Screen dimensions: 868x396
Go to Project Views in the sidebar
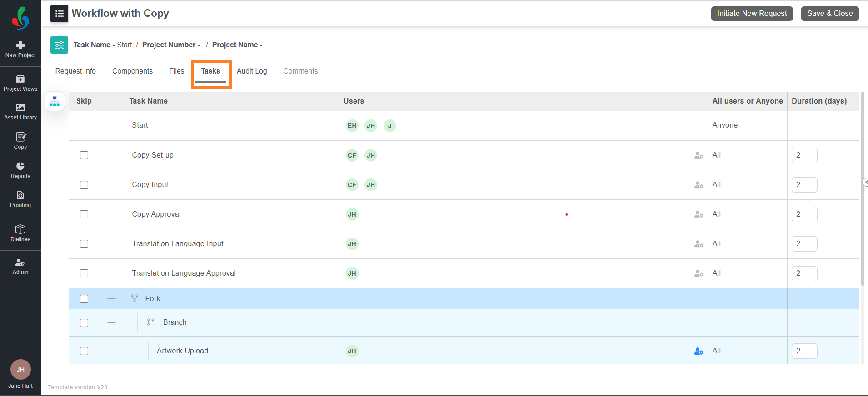click(x=20, y=84)
